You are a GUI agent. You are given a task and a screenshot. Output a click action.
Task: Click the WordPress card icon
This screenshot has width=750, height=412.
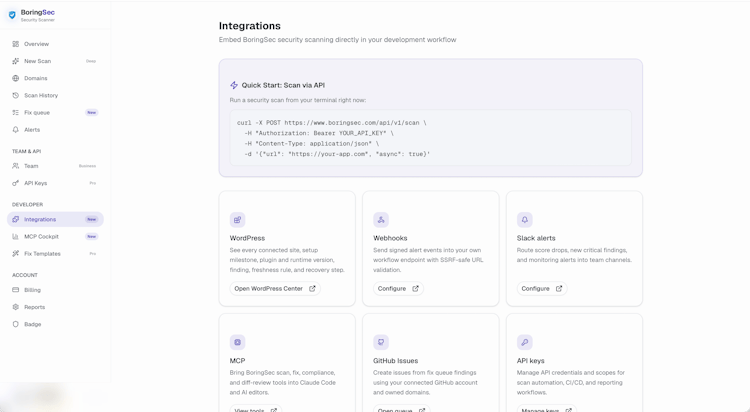[x=237, y=220]
